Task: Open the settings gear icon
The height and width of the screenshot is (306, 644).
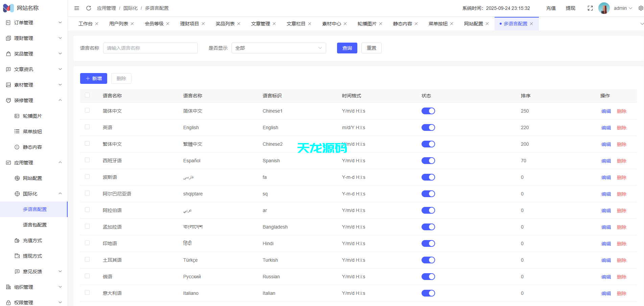Action: [641, 8]
